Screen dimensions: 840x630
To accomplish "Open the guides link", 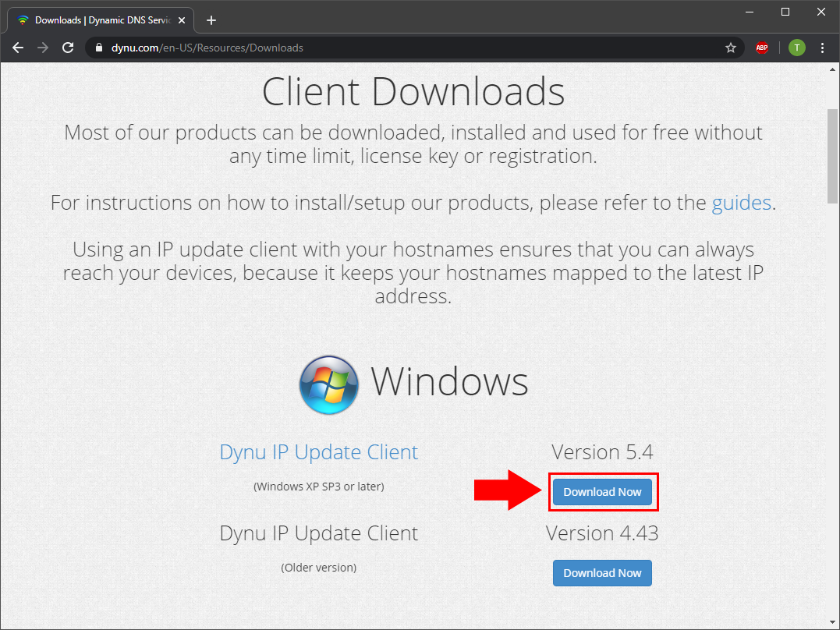I will pos(742,203).
